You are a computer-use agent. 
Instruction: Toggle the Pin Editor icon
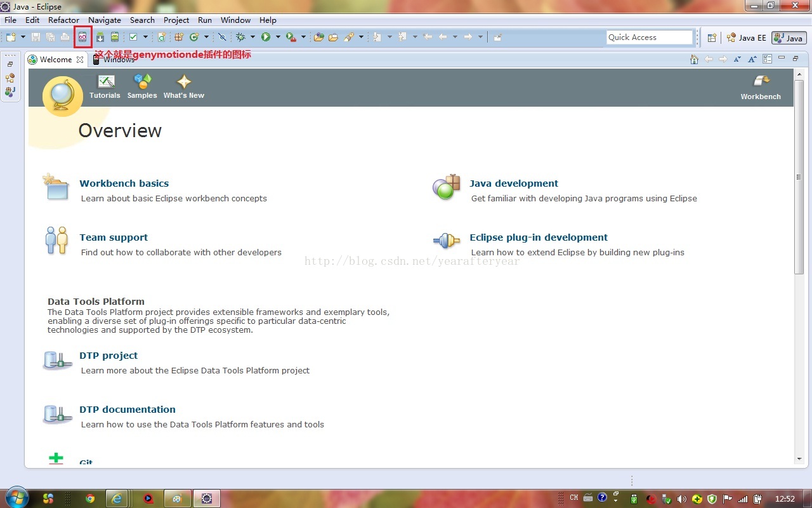tap(498, 37)
